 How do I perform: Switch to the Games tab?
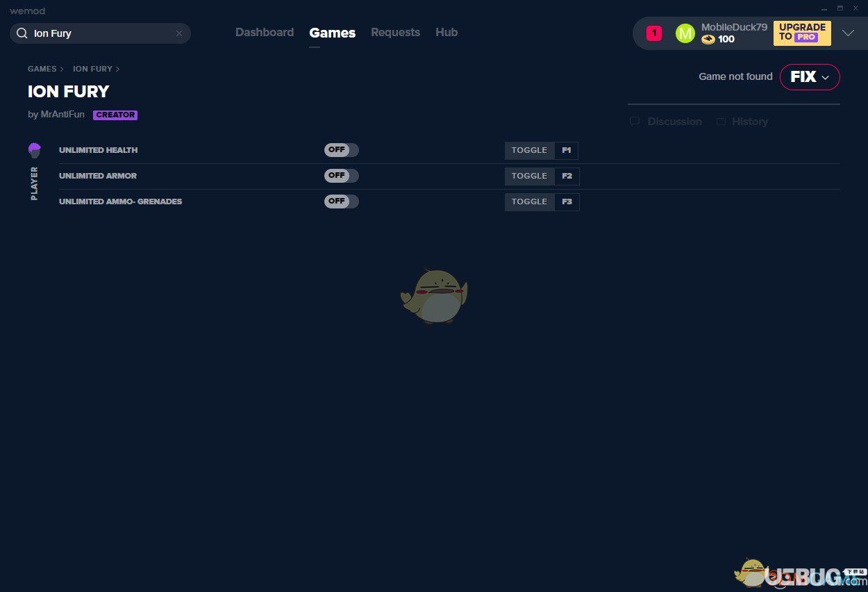[333, 33]
